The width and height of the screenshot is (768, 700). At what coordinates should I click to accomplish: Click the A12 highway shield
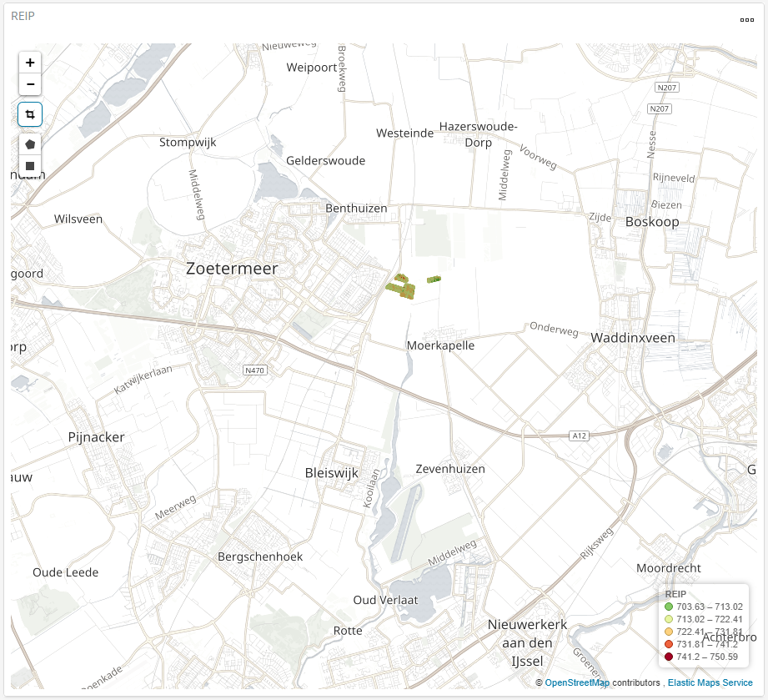click(579, 436)
